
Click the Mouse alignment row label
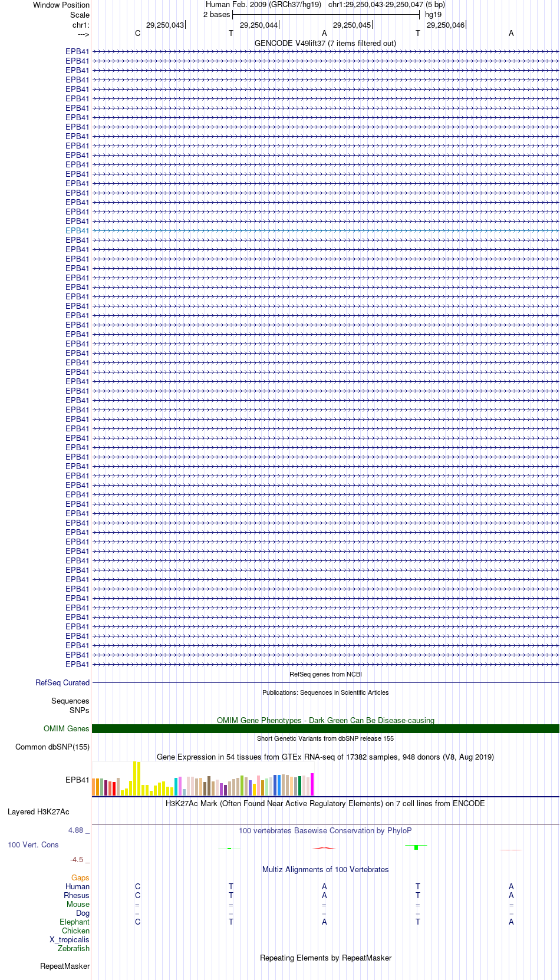[78, 905]
